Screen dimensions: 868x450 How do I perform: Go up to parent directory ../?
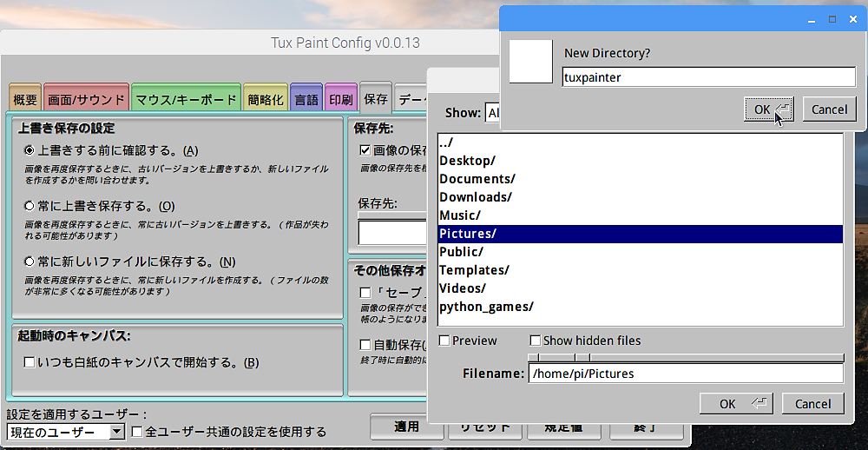(x=640, y=142)
